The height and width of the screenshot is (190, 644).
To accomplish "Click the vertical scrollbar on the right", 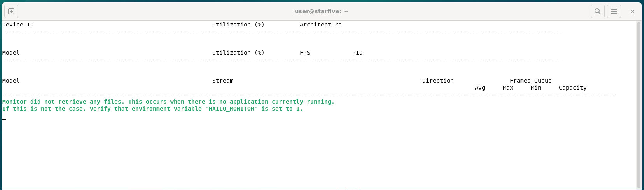I will (639, 105).
